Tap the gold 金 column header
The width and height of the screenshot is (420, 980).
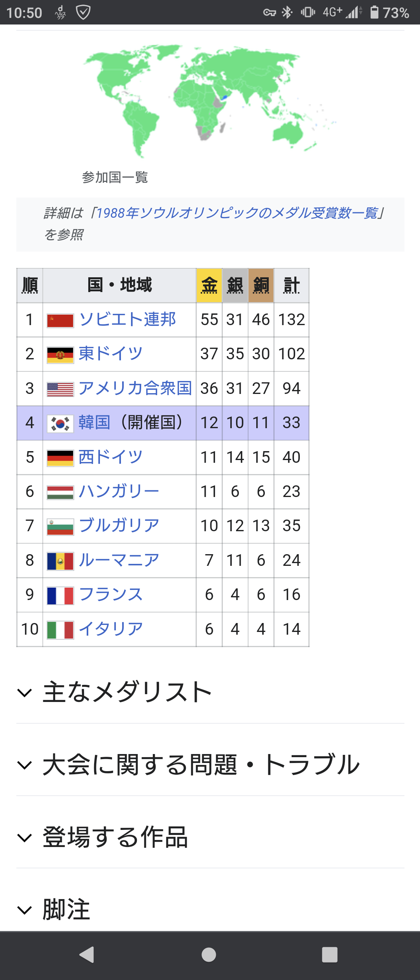pos(209,285)
